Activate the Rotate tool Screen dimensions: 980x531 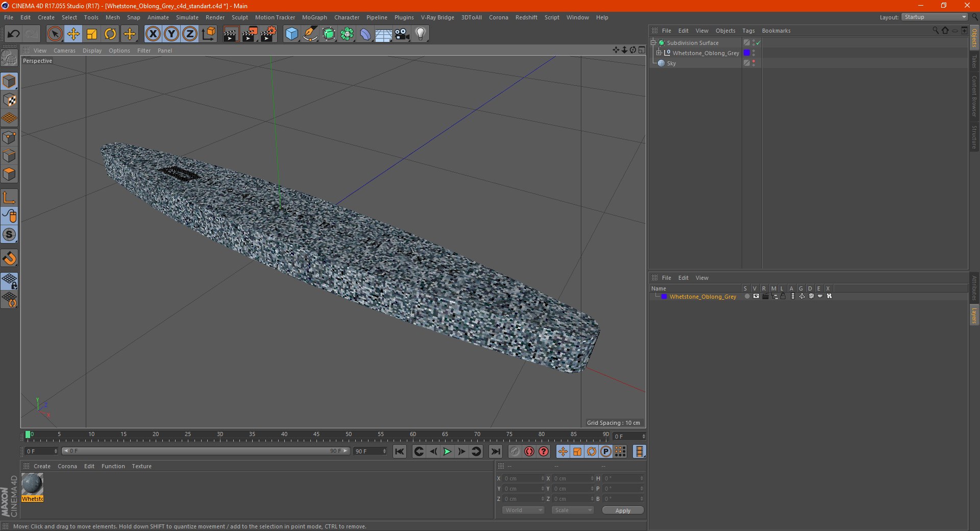point(110,34)
